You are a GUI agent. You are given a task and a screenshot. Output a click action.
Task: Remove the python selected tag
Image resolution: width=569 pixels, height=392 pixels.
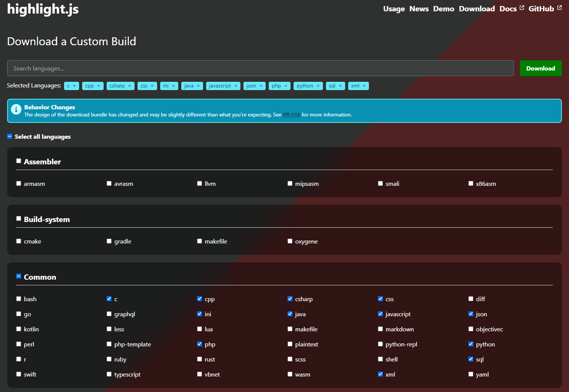[x=318, y=86]
